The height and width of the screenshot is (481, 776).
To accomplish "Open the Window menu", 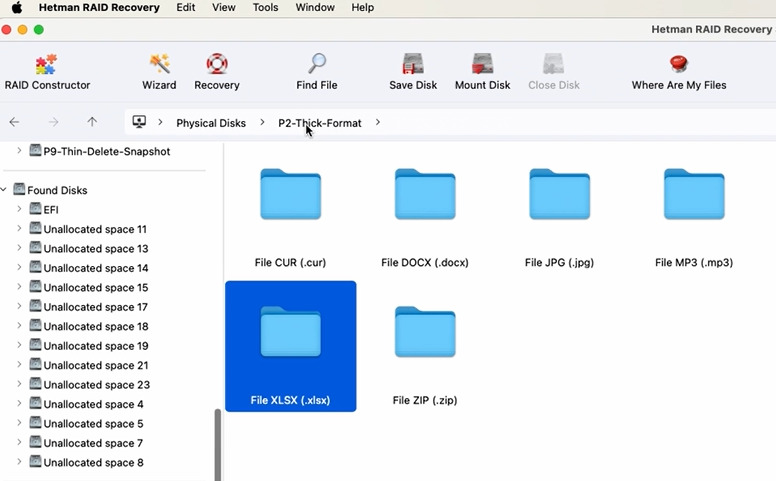I will click(315, 7).
